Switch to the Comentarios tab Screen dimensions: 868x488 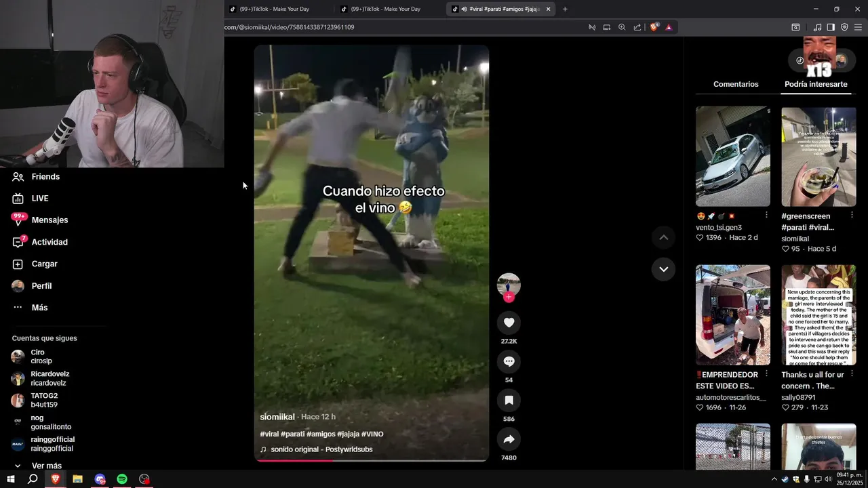(x=736, y=84)
